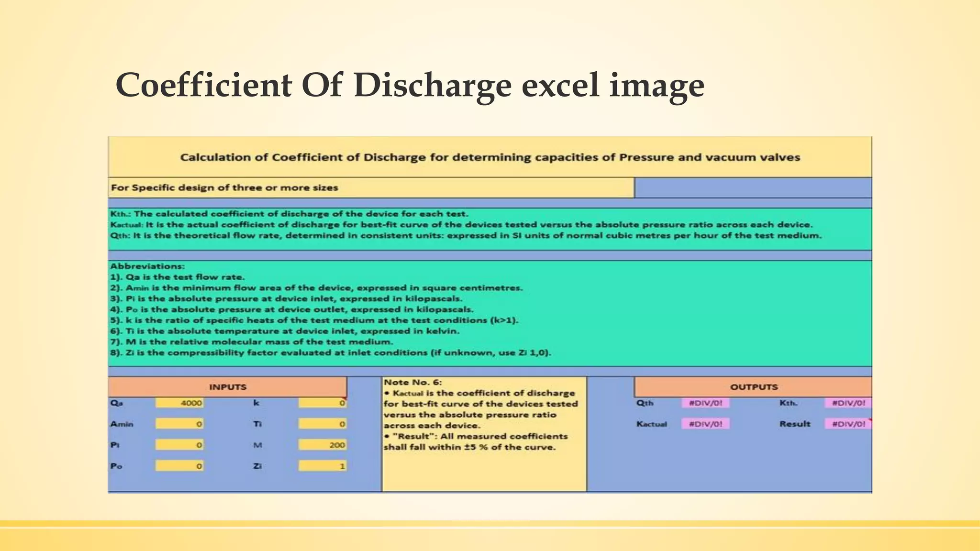Click the Zi label in the inputs
980x551 pixels.
[257, 466]
